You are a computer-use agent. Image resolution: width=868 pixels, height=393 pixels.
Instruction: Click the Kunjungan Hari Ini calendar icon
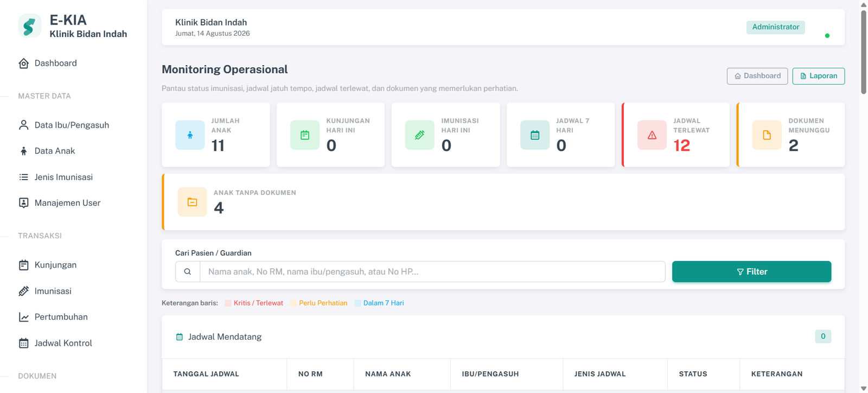(x=305, y=135)
